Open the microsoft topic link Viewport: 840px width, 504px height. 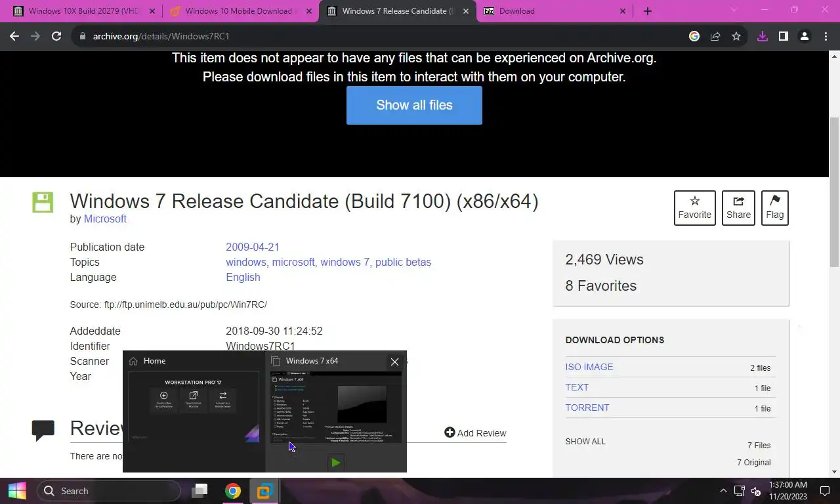tap(293, 262)
